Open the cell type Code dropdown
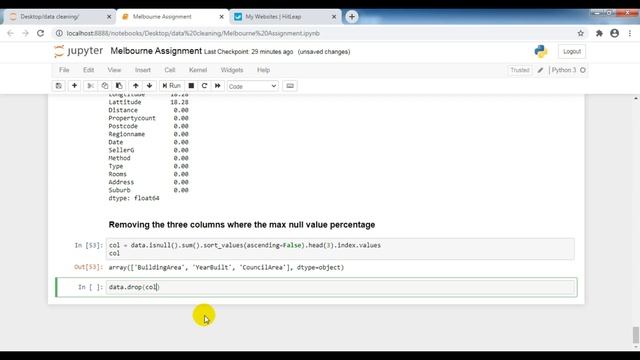640x360 pixels. pos(252,86)
